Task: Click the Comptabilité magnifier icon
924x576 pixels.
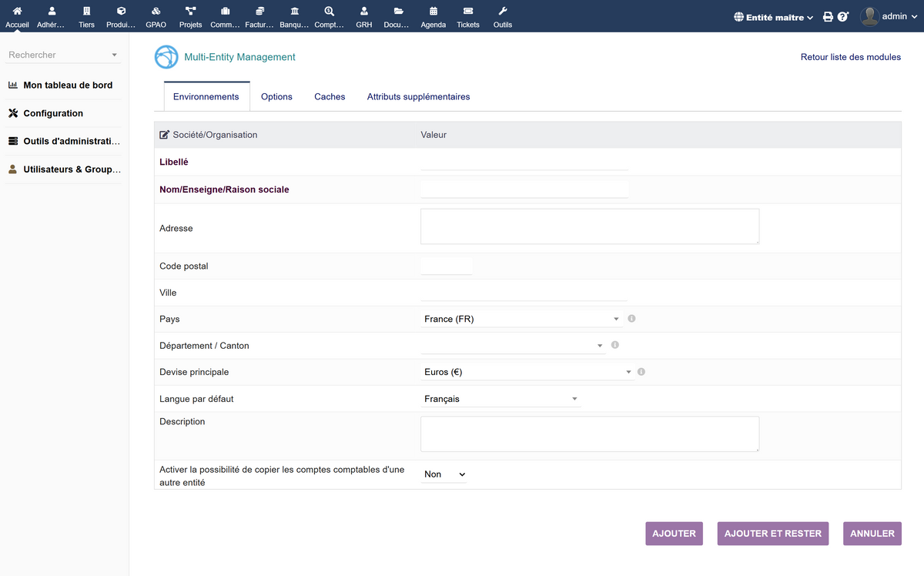Action: (329, 15)
